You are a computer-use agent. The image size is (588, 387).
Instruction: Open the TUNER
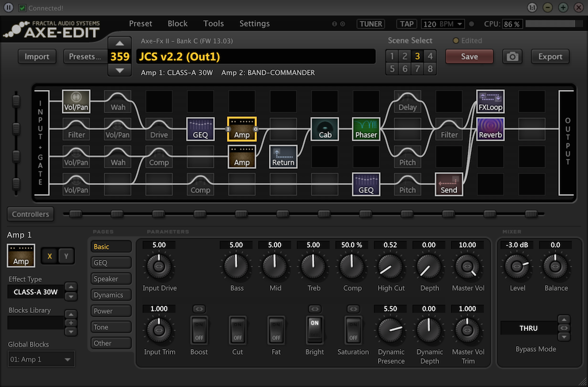pos(371,24)
